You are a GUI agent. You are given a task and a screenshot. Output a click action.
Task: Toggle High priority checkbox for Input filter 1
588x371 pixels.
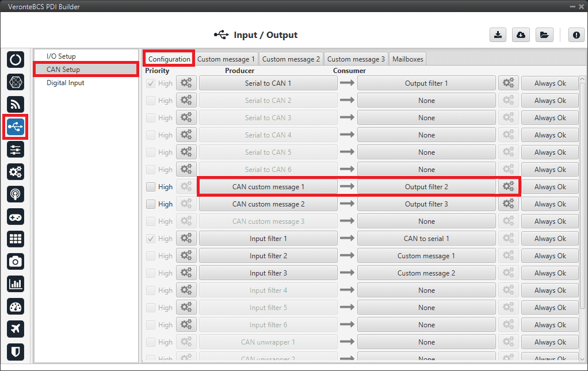point(151,238)
